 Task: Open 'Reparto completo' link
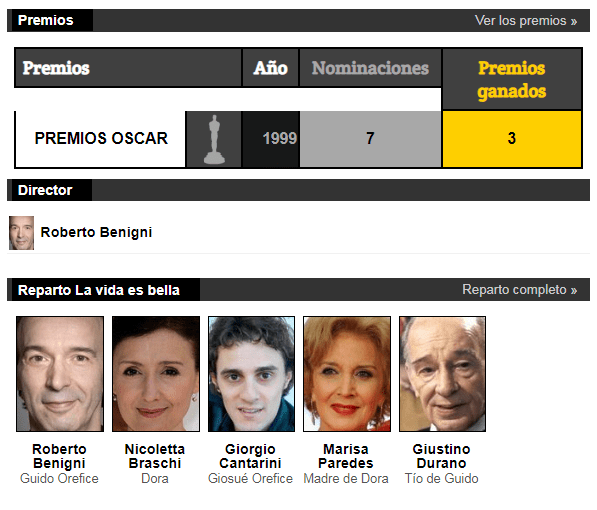(519, 290)
